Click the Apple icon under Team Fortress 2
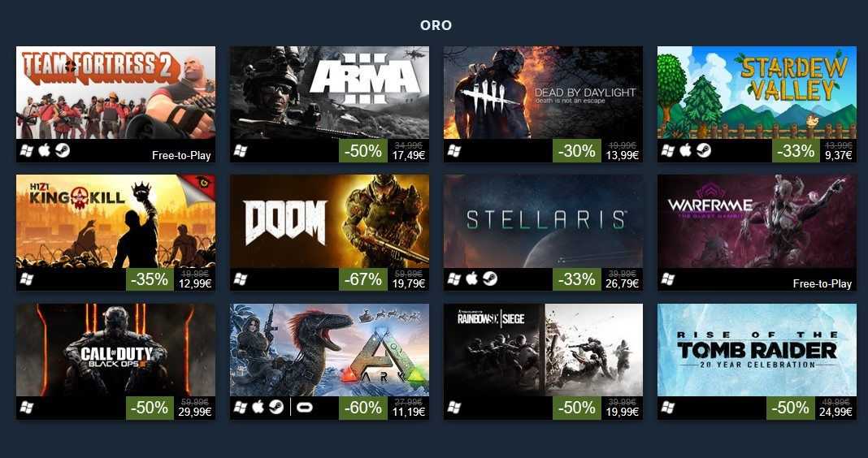The image size is (868, 458). click(44, 151)
